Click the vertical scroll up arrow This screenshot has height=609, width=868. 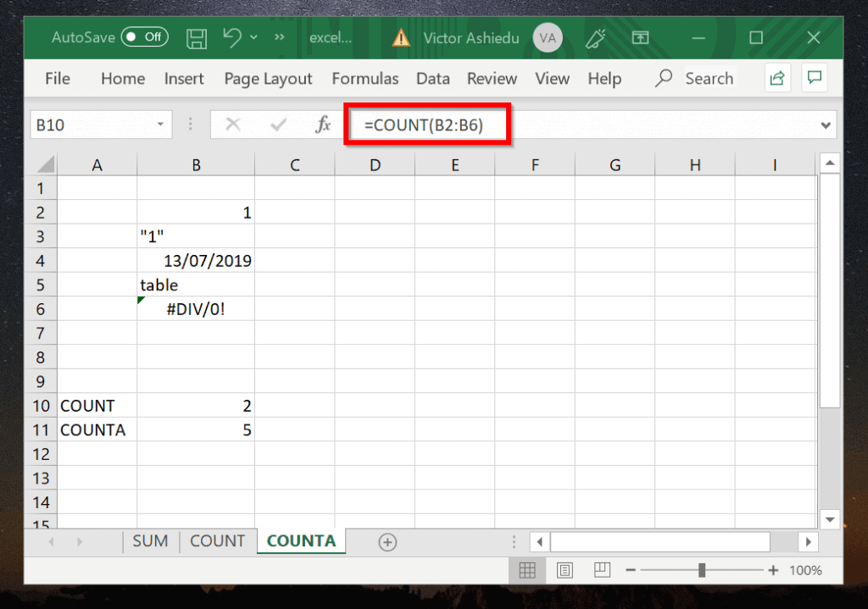point(829,163)
